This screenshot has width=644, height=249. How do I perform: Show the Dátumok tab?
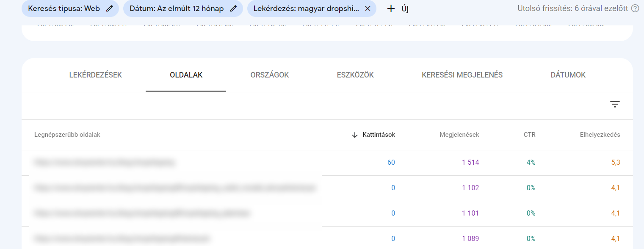point(568,75)
